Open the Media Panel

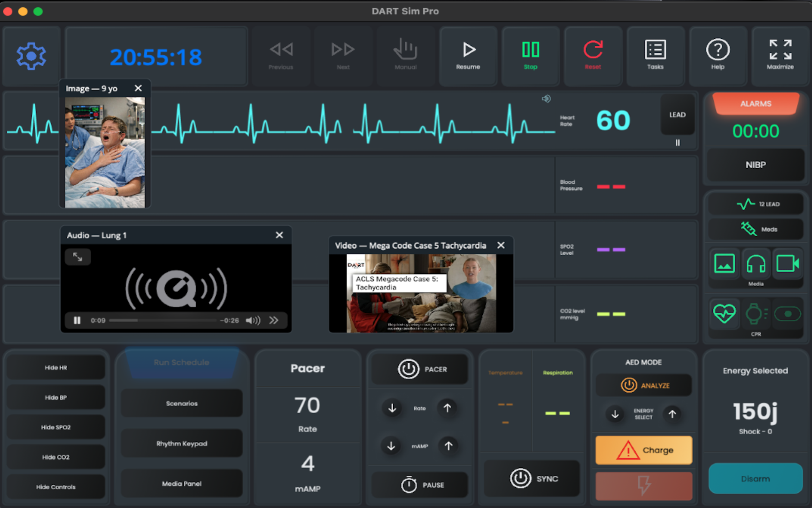click(x=181, y=484)
